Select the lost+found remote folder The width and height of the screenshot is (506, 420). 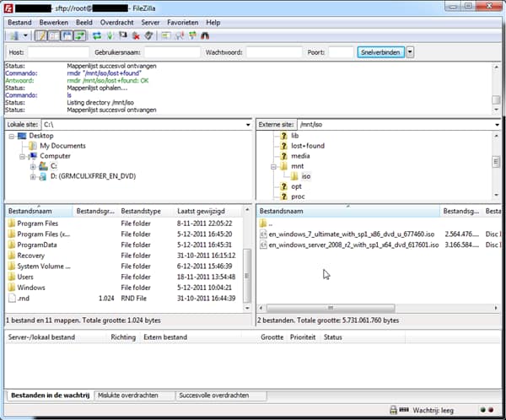(x=308, y=146)
